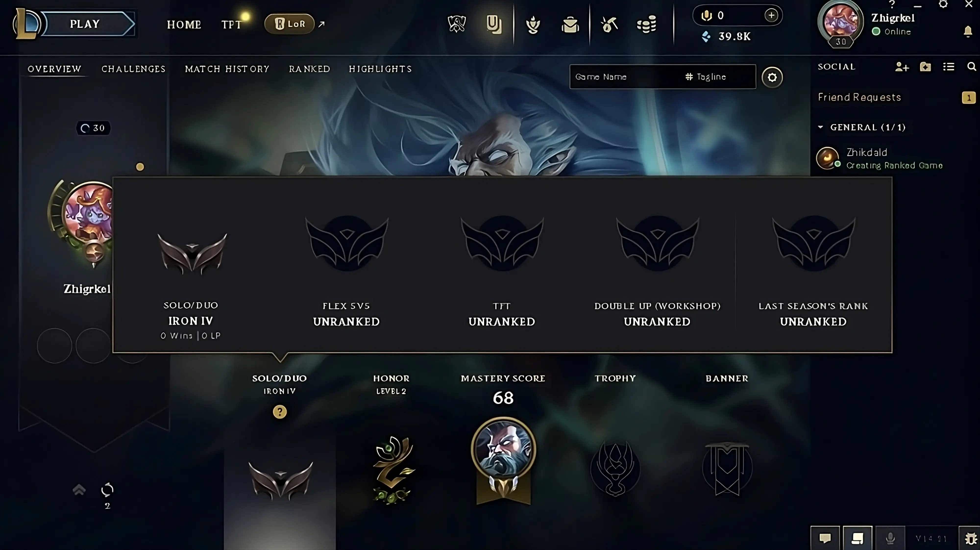980x550 pixels.
Task: Open the Clash icon in top bar
Action: coord(456,24)
